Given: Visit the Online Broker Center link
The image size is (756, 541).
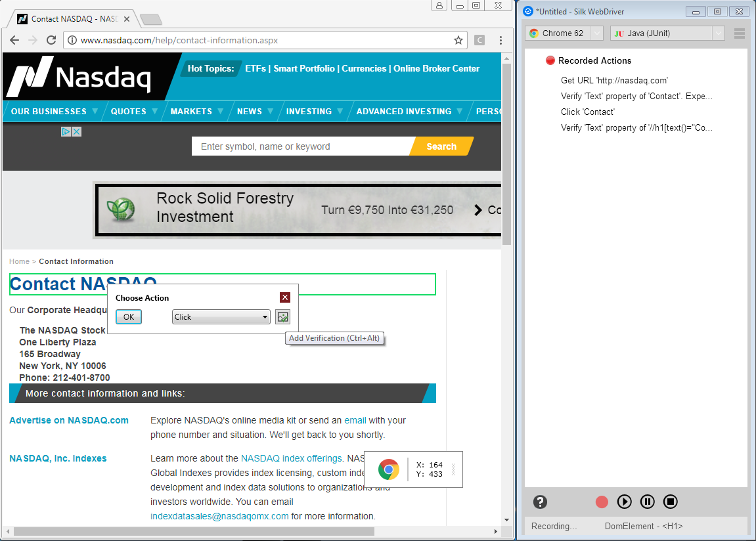Looking at the screenshot, I should [436, 68].
